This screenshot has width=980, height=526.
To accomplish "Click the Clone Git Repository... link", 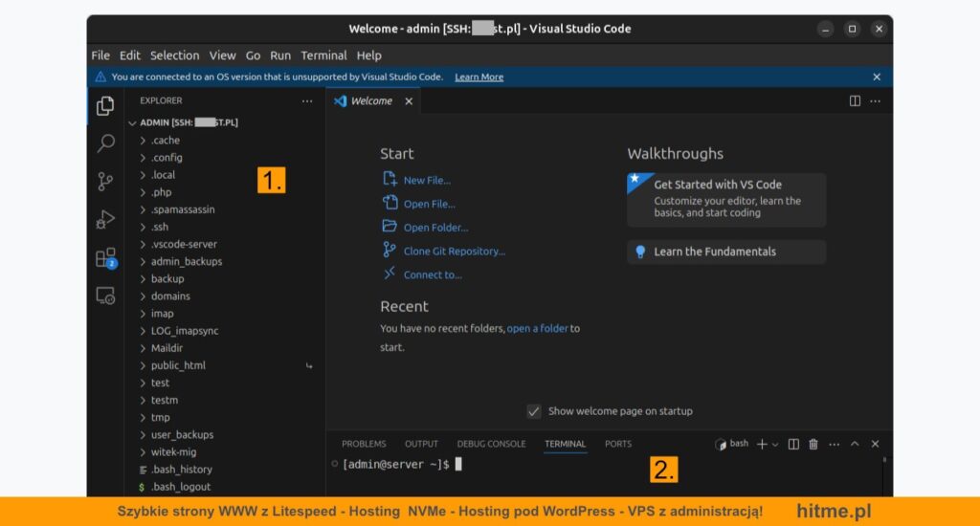I will pos(455,252).
